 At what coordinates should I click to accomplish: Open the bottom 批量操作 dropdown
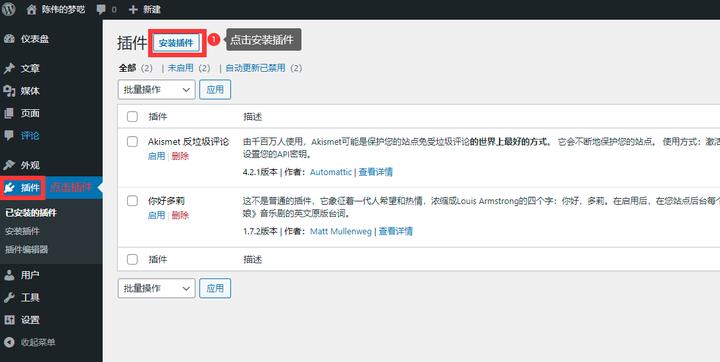click(x=157, y=288)
